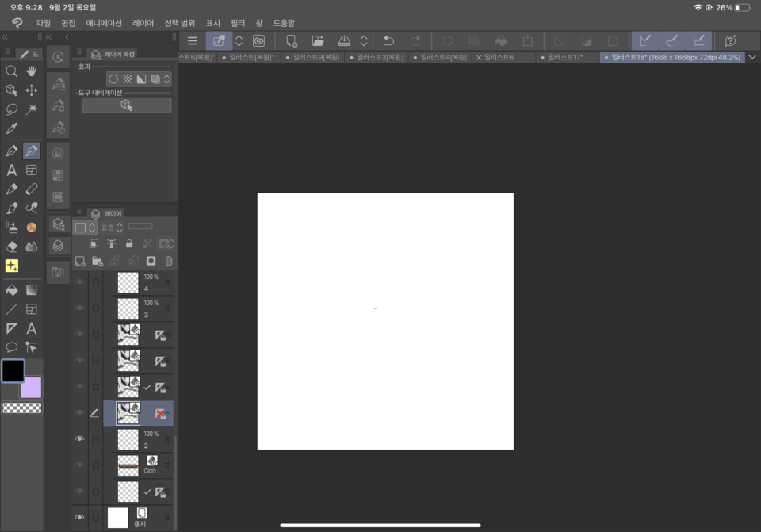Open the 파일 menu
The width and height of the screenshot is (761, 532).
(43, 23)
